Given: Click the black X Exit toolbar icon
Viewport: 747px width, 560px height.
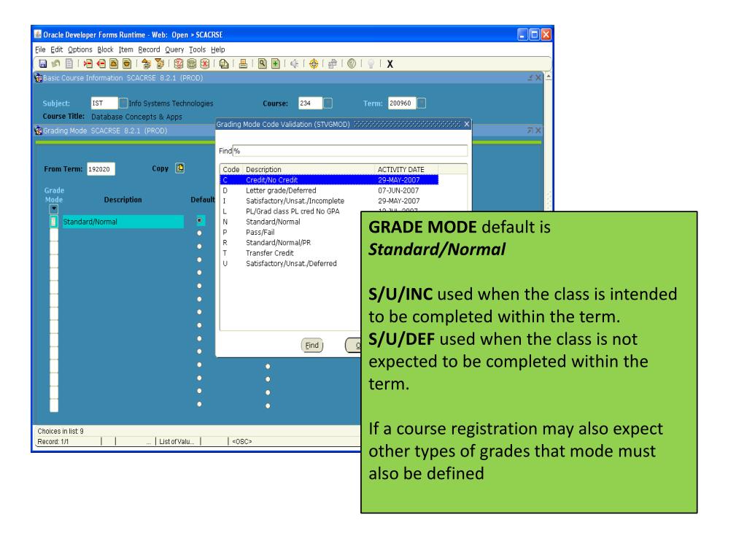Looking at the screenshot, I should (x=390, y=64).
